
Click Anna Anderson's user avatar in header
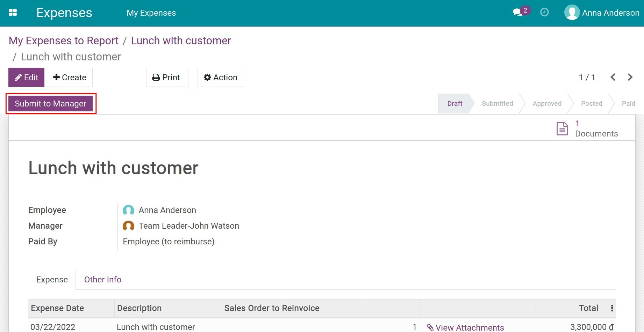[x=572, y=13]
